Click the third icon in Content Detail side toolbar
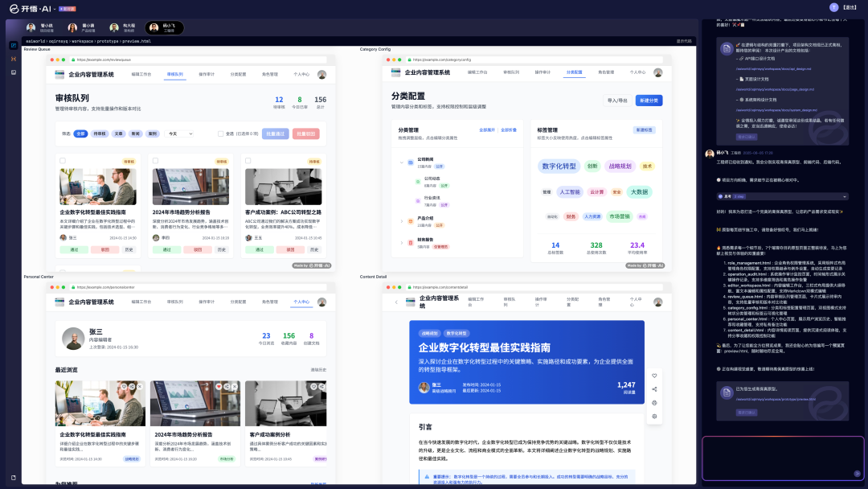The image size is (868, 489). click(x=654, y=403)
